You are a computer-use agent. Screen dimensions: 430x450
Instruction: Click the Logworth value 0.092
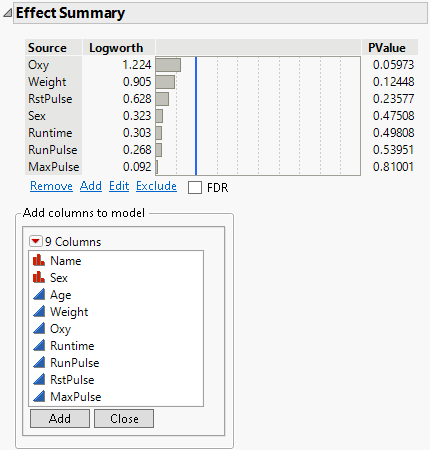[x=137, y=167]
